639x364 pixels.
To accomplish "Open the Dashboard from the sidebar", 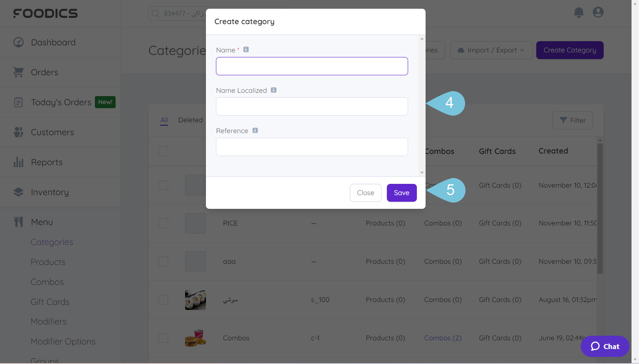I will point(53,42).
